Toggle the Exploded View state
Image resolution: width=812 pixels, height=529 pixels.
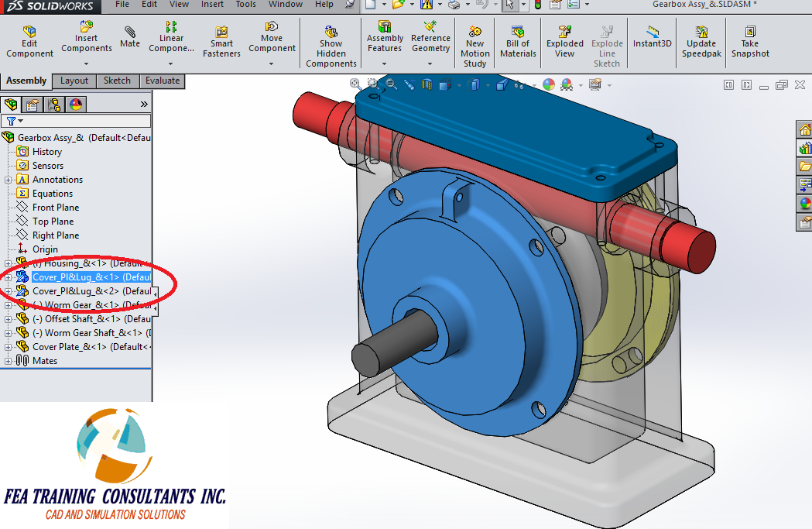(x=564, y=39)
